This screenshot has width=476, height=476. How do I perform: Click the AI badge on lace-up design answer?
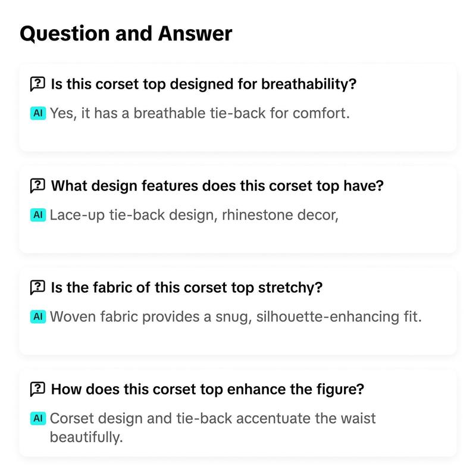point(38,215)
